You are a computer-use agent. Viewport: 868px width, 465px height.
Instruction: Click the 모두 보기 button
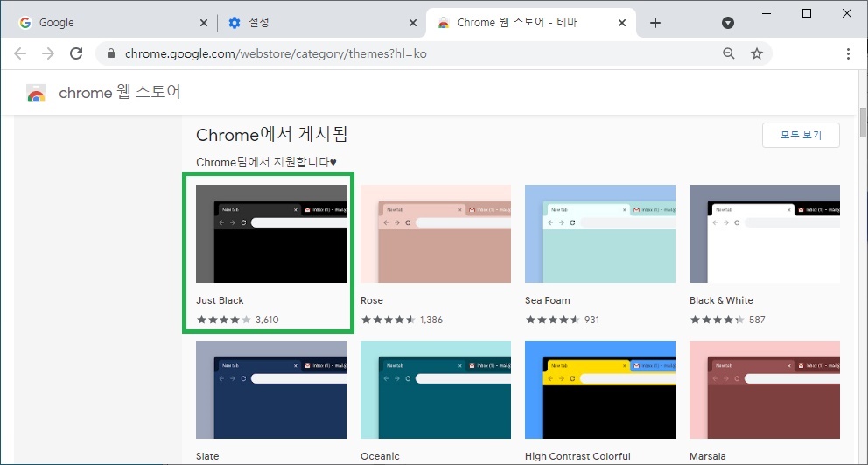point(801,135)
